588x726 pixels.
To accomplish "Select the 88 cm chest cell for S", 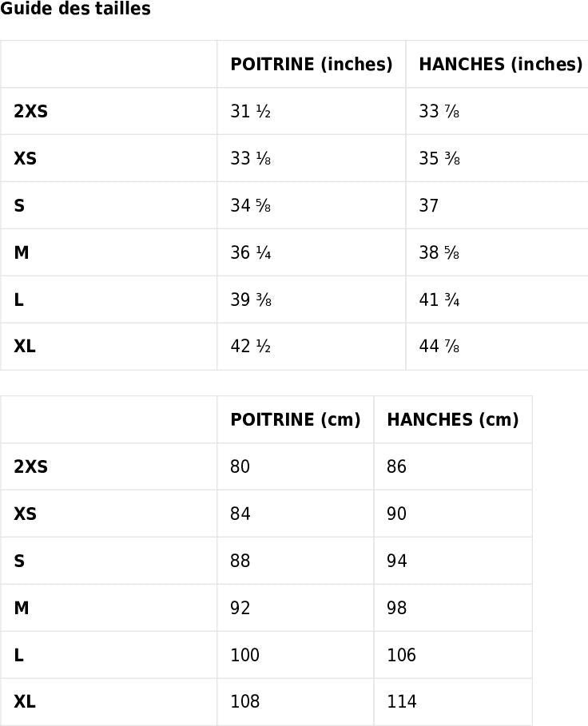I will pyautogui.click(x=240, y=561).
